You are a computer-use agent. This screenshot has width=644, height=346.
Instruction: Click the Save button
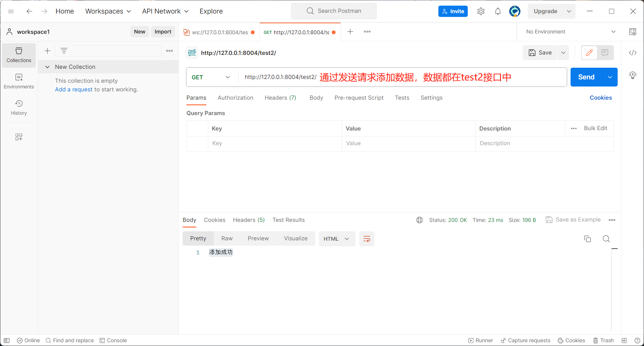pyautogui.click(x=540, y=53)
